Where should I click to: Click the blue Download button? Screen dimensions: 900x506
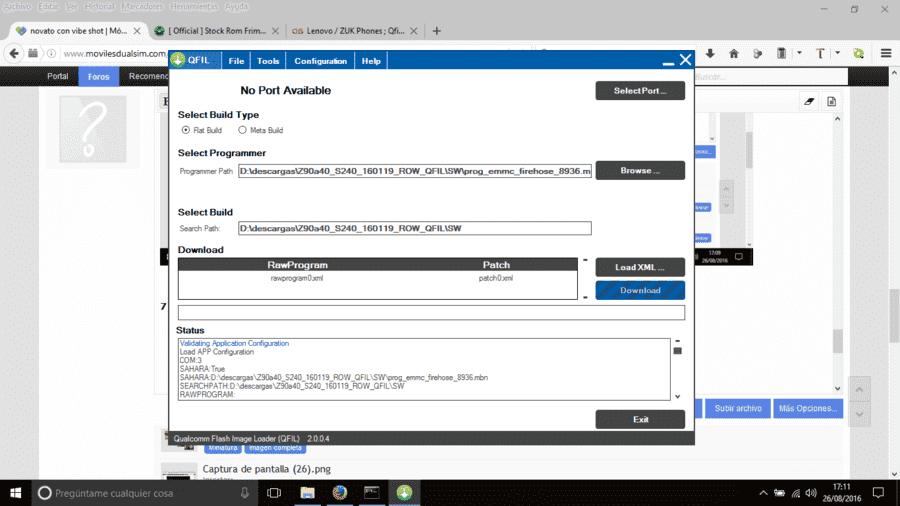640,290
